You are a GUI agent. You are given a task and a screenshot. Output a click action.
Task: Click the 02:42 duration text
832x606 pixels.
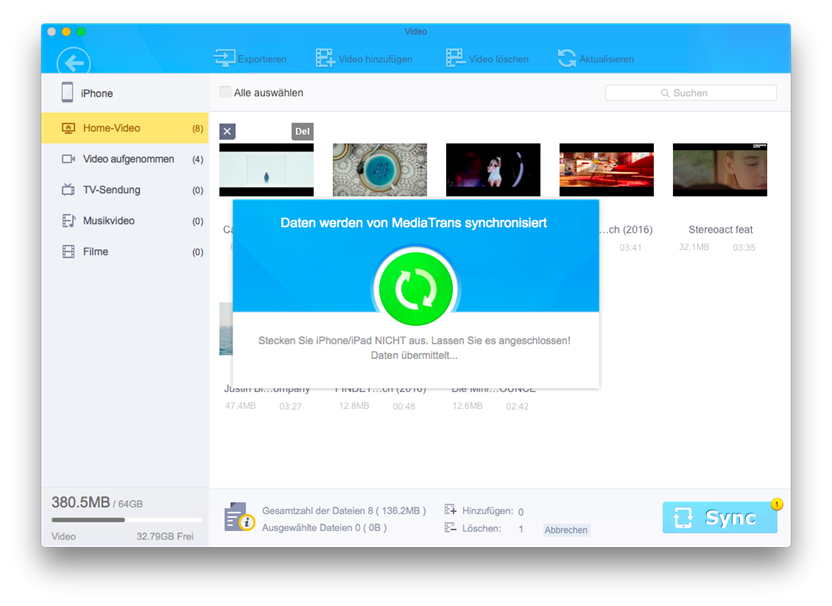click(x=517, y=406)
